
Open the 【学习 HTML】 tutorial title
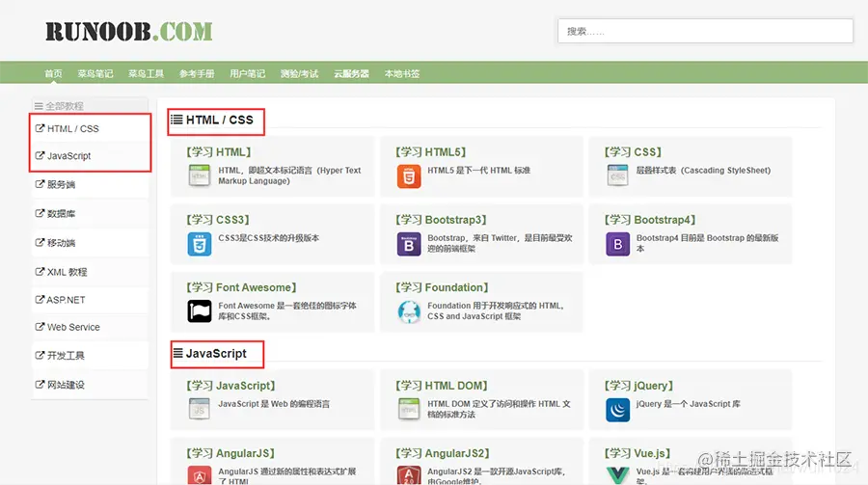[219, 151]
